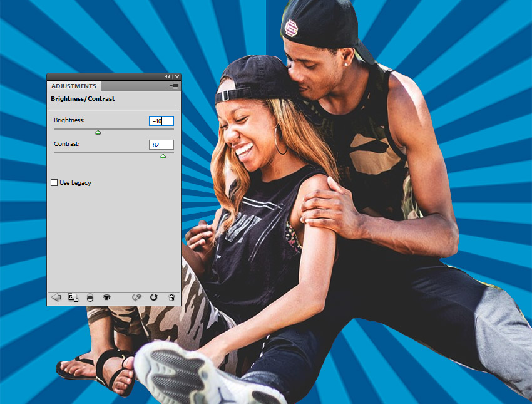Viewport: 532px width, 404px height.
Task: Clip adjustment to layer below icon
Action: tap(90, 298)
